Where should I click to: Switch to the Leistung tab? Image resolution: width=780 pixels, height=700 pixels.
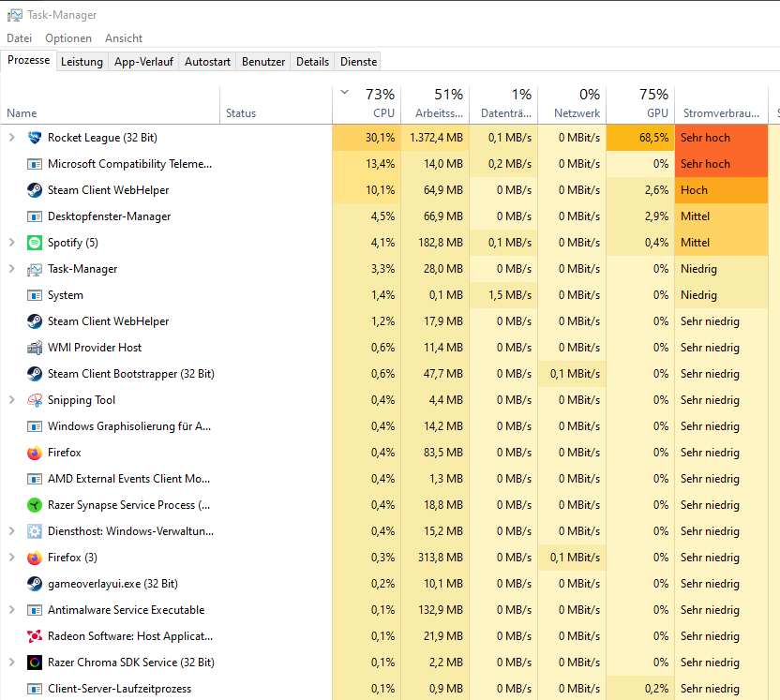coord(82,62)
